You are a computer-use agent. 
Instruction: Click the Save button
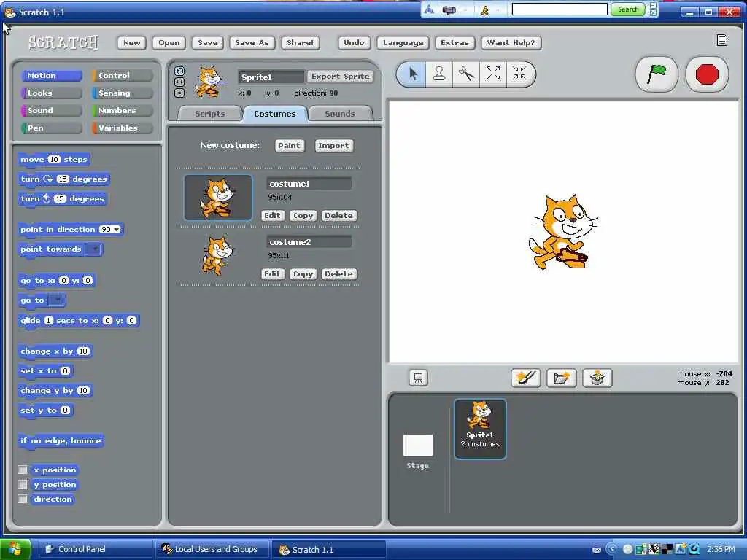[208, 43]
